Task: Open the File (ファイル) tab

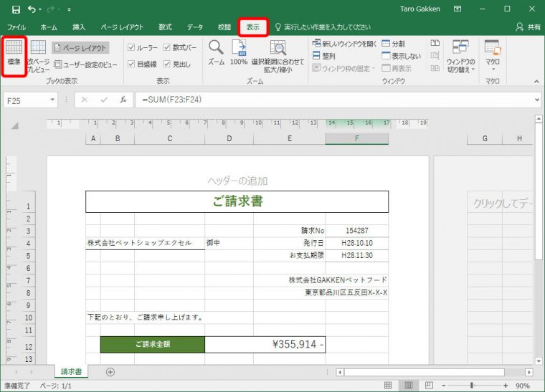Action: tap(16, 27)
